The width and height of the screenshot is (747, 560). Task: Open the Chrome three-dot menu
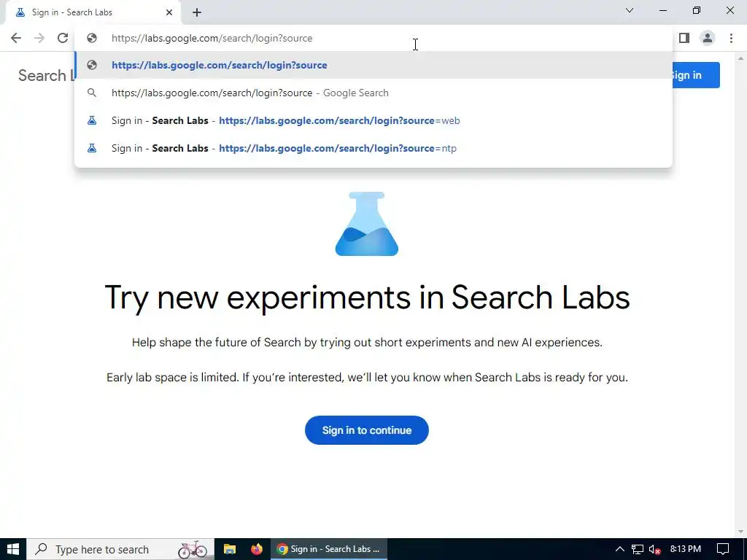[731, 38]
